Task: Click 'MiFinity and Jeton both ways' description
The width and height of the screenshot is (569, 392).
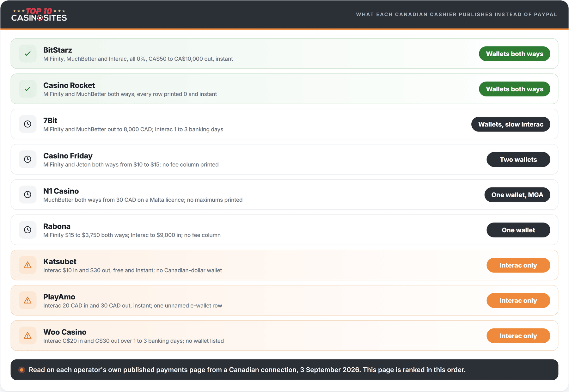Action: (x=131, y=165)
